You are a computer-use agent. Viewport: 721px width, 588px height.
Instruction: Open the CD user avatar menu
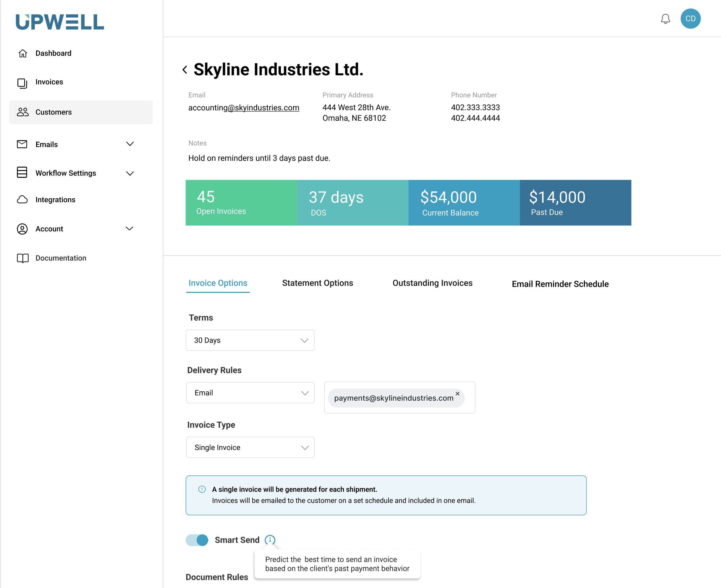[690, 19]
